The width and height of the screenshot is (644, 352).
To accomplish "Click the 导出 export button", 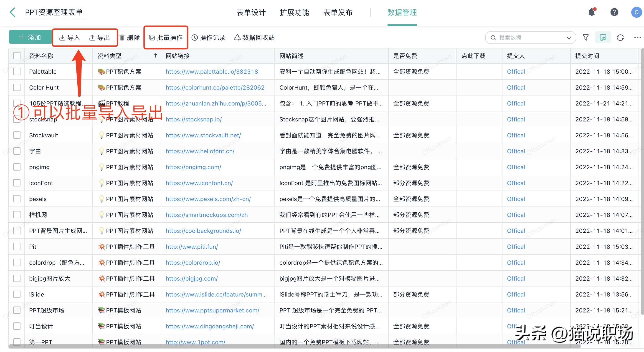I will pos(99,38).
